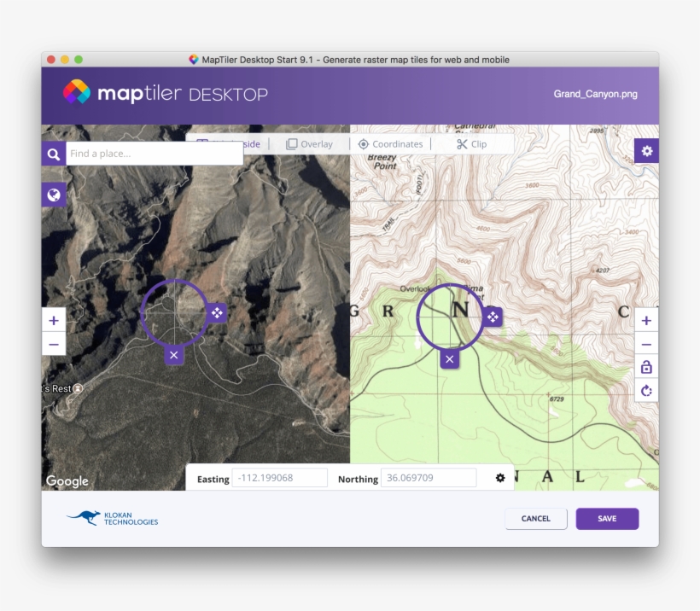Click the Find a place search box
Image resolution: width=700 pixels, height=611 pixels.
[154, 153]
